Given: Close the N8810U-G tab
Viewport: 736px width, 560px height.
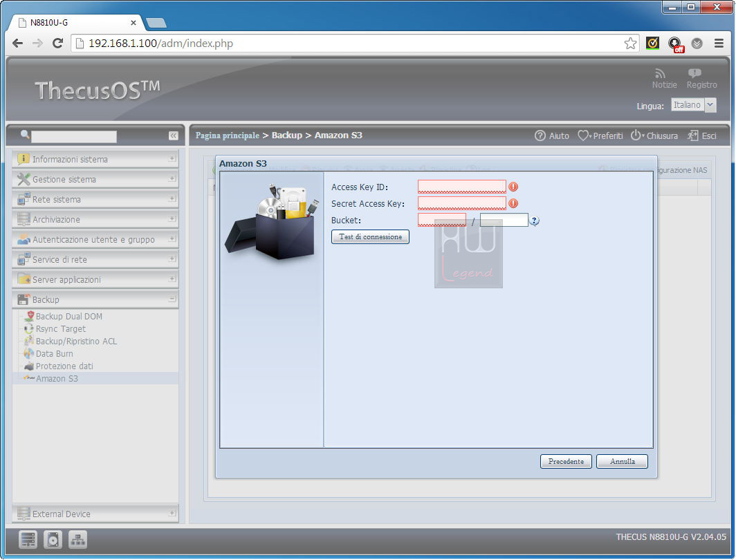Looking at the screenshot, I should (134, 23).
